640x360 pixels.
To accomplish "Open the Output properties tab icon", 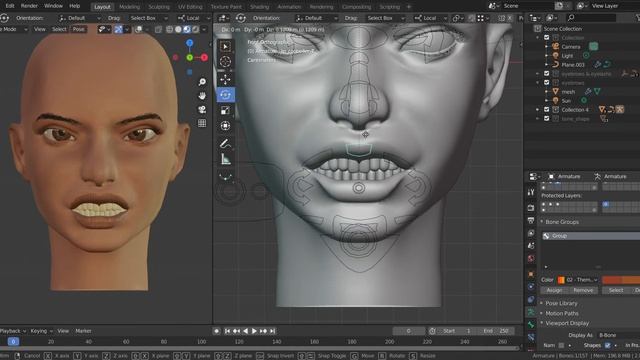I will 531,220.
